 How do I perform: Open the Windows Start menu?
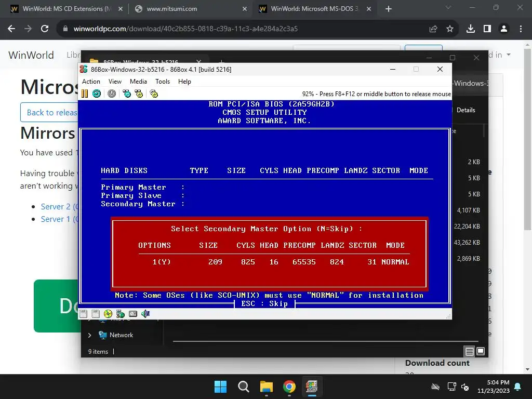(x=220, y=387)
